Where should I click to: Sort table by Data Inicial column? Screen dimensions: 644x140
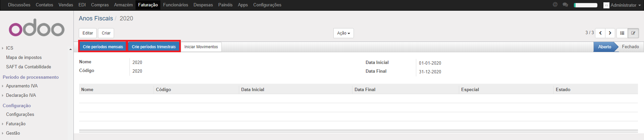click(x=253, y=89)
